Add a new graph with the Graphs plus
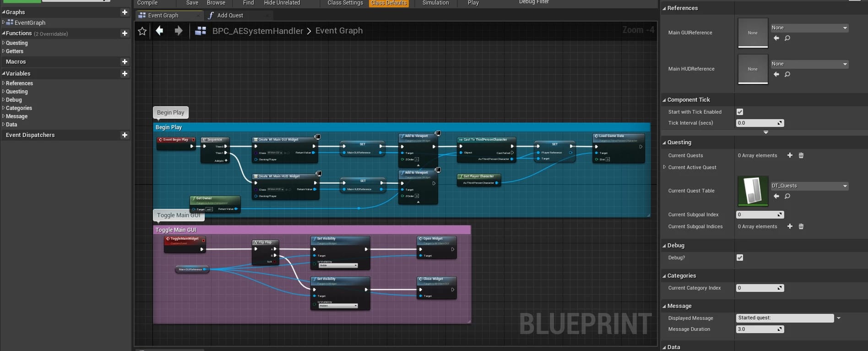The width and height of the screenshot is (868, 351). [x=125, y=12]
